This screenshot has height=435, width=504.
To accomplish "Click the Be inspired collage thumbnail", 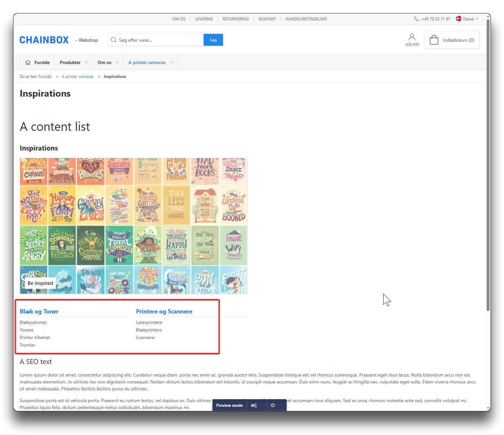I will pyautogui.click(x=134, y=226).
